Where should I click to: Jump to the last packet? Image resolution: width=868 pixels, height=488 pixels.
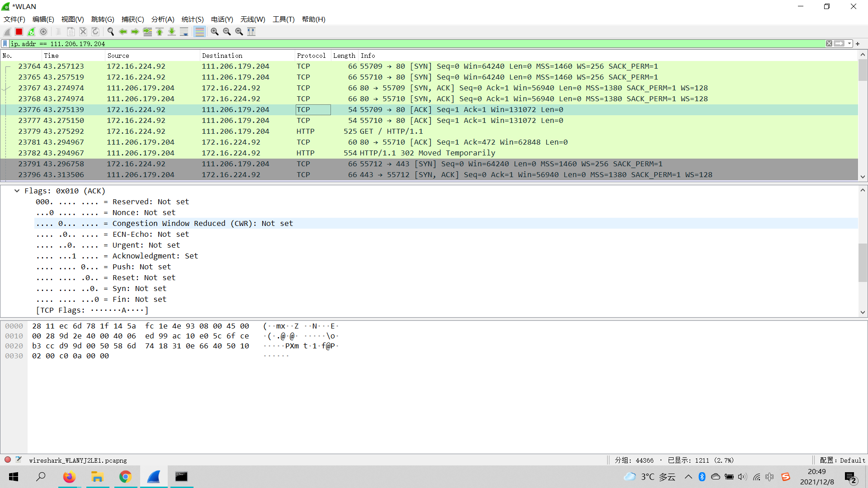click(172, 32)
